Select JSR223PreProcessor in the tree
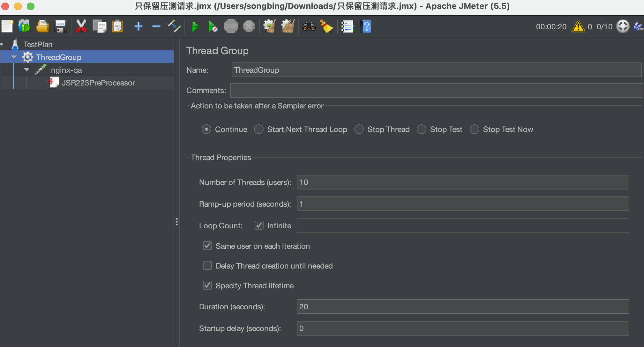This screenshot has width=644, height=347. [x=98, y=83]
